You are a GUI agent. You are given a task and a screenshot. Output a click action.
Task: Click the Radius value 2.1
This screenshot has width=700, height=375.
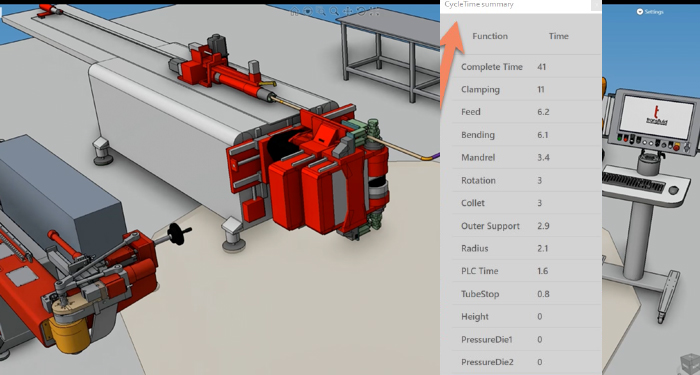coord(542,249)
